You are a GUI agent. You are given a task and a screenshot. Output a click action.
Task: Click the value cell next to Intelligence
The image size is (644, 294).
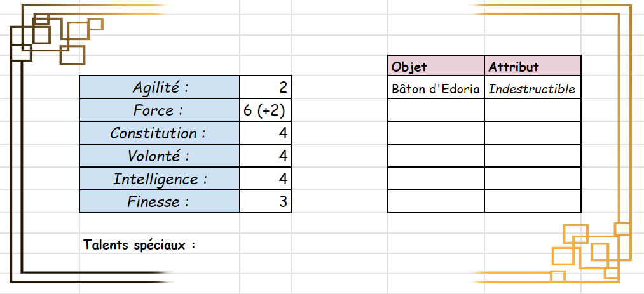click(265, 178)
